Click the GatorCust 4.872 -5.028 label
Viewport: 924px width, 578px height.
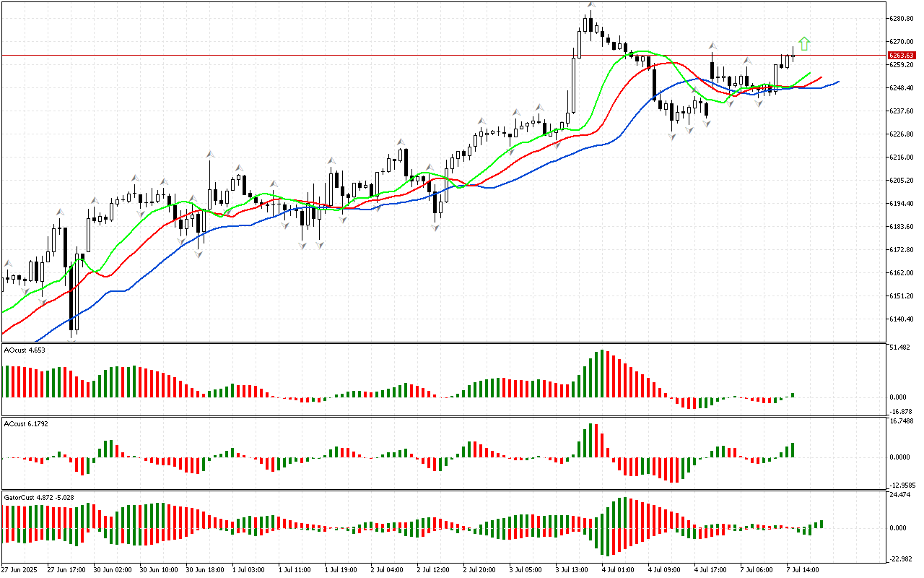pos(39,498)
